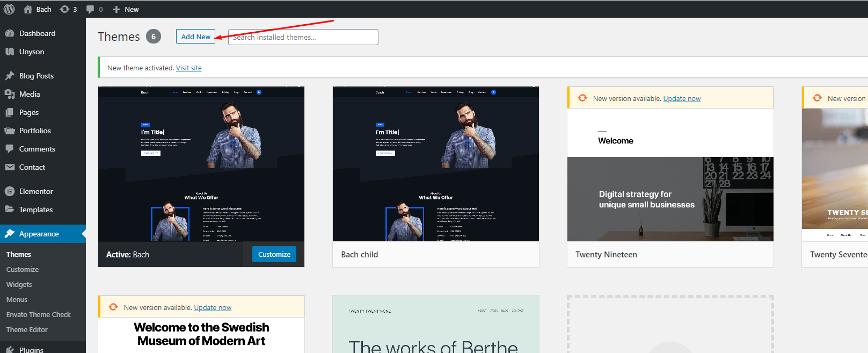Open the active Bach theme screenshot

click(201, 164)
